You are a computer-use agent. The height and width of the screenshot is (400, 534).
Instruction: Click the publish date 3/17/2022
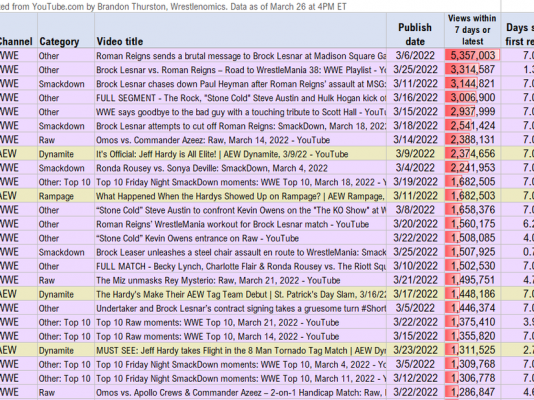point(415,294)
